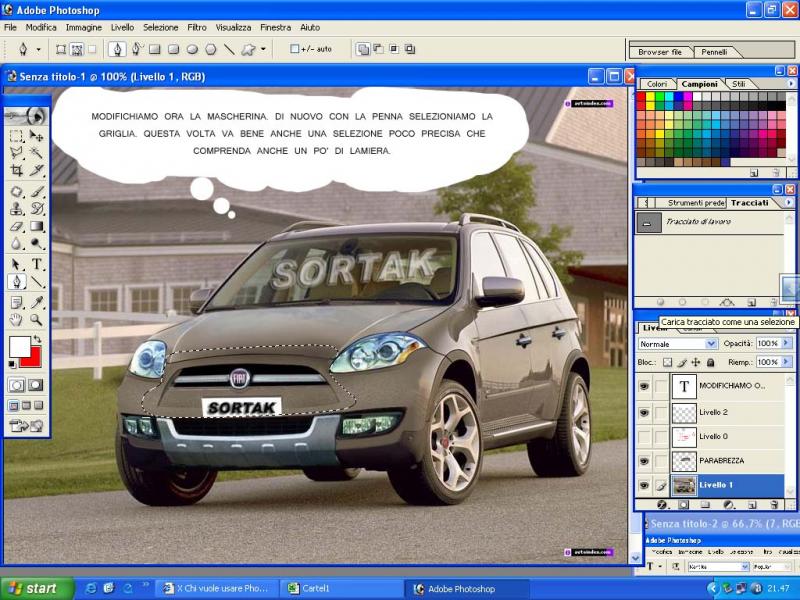Select the Hand tool
Image resolution: width=800 pixels, height=600 pixels.
(x=16, y=320)
